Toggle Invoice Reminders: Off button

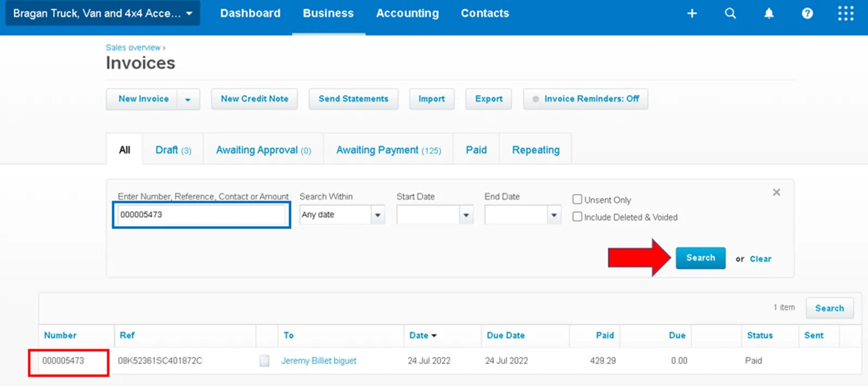(585, 99)
